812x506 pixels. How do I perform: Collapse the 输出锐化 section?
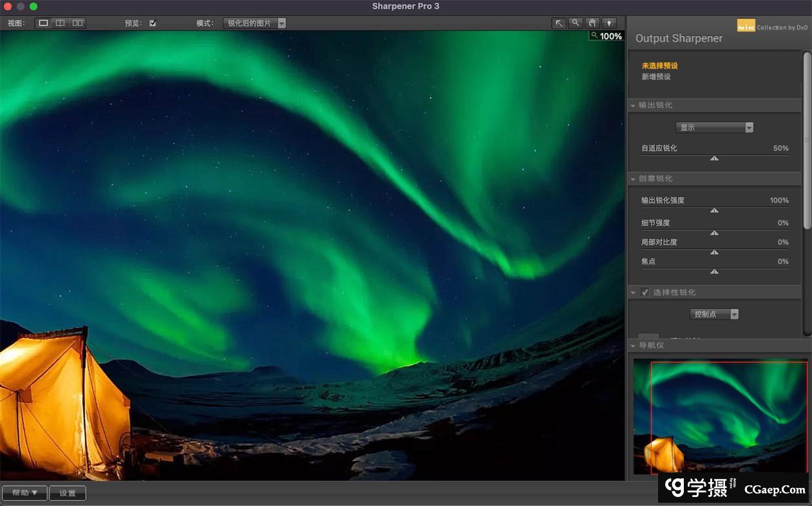(633, 105)
